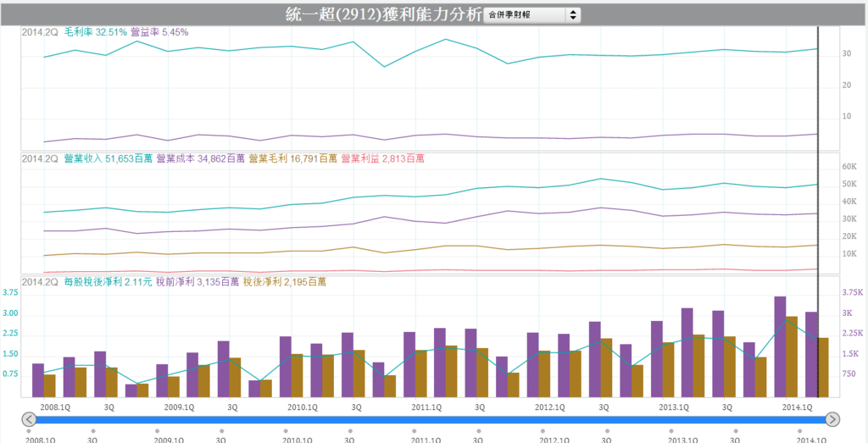Click the 30K axis value
This screenshot has height=443, width=868.
point(849,219)
